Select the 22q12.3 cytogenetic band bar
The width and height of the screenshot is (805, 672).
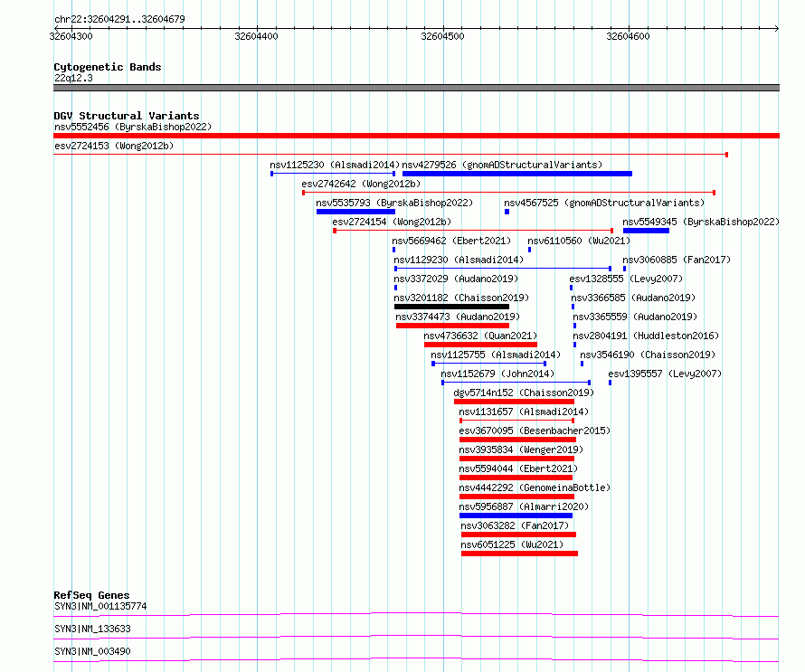click(x=416, y=88)
